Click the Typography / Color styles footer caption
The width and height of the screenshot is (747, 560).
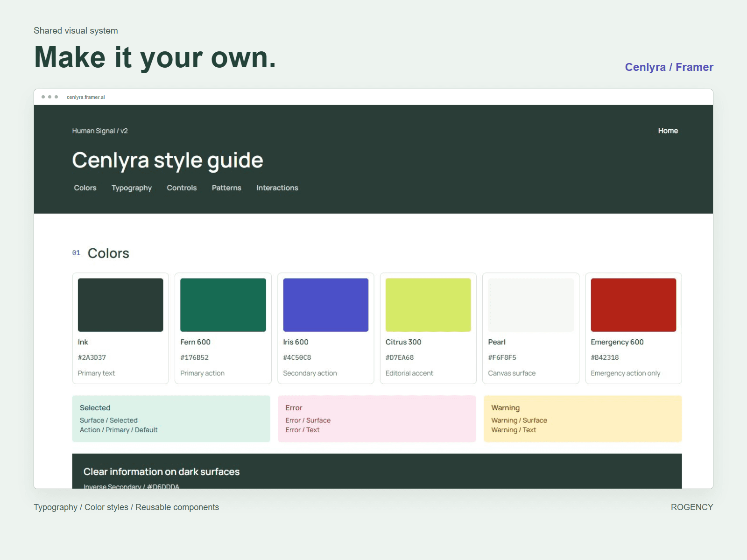pyautogui.click(x=126, y=507)
